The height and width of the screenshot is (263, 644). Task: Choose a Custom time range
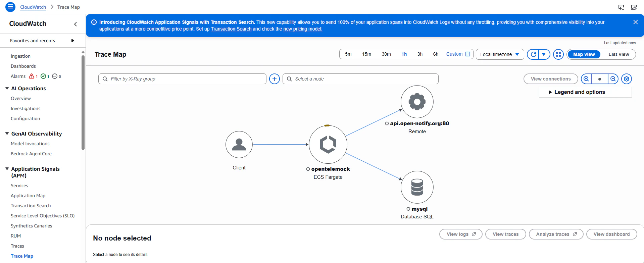click(x=454, y=54)
